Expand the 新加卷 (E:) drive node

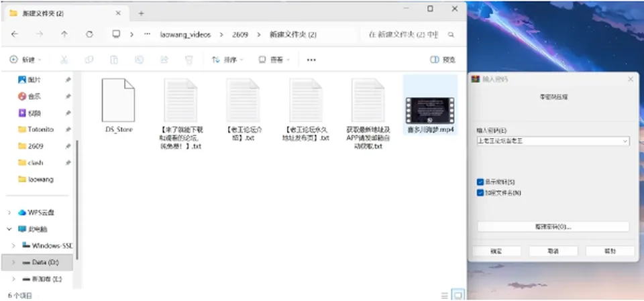[13, 280]
